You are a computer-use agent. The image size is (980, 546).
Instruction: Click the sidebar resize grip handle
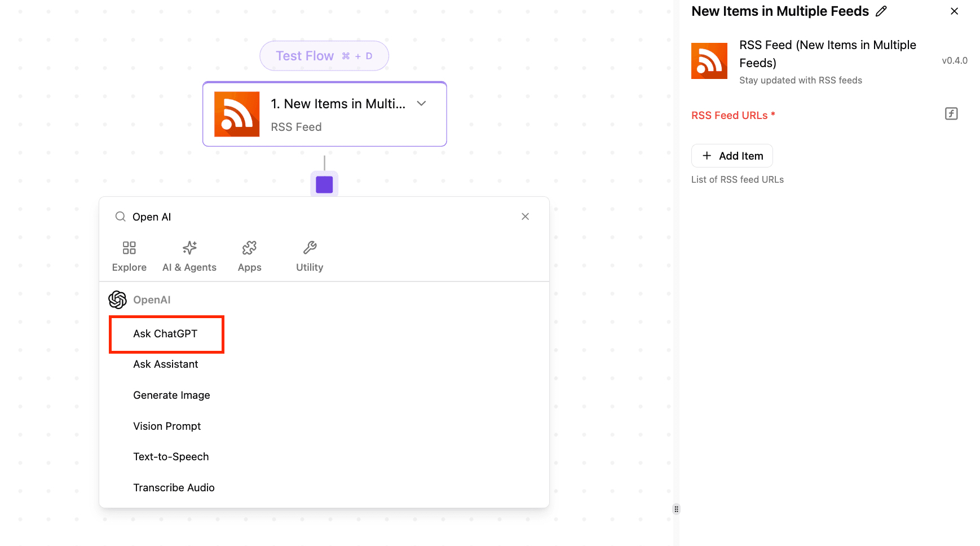tap(676, 509)
